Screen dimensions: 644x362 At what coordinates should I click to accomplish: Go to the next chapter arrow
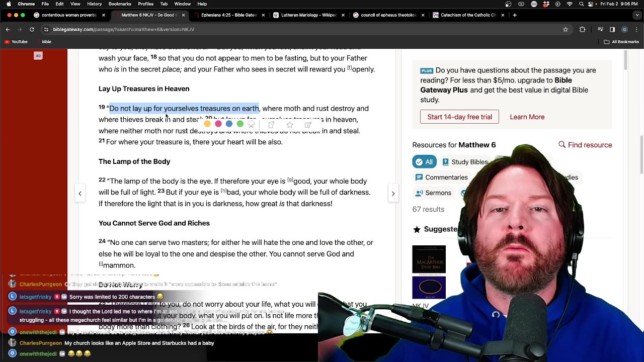[393, 194]
